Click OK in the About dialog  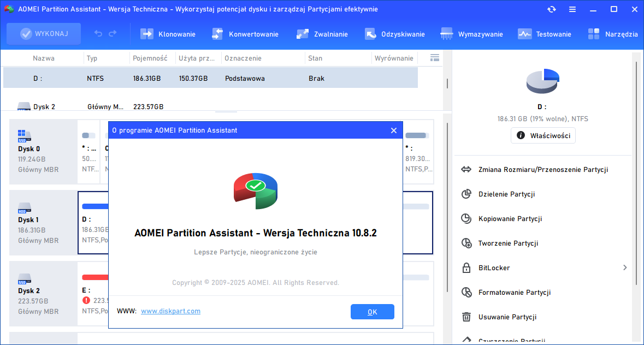point(372,312)
